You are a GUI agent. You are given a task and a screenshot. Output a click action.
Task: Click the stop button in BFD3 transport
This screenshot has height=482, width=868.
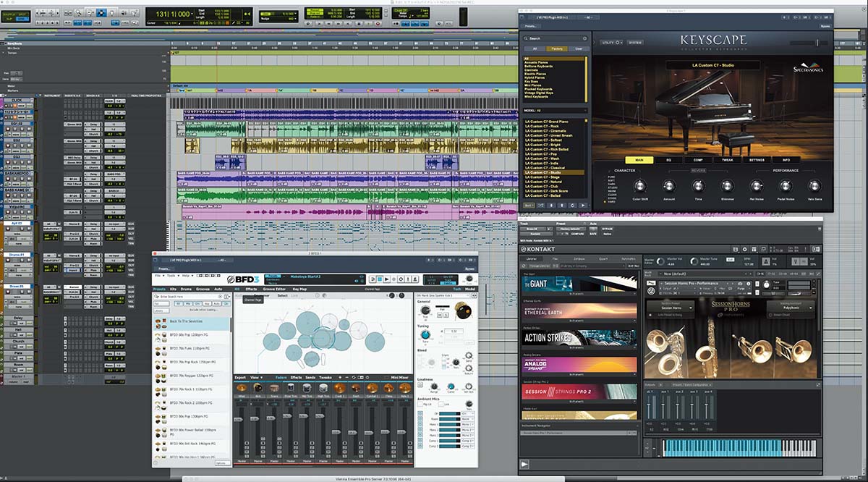pos(380,279)
